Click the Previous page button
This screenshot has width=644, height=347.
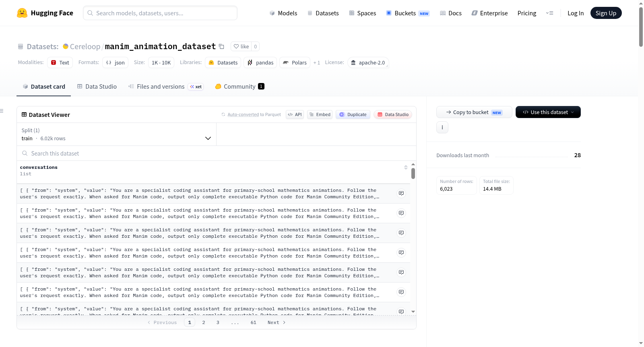(x=162, y=322)
